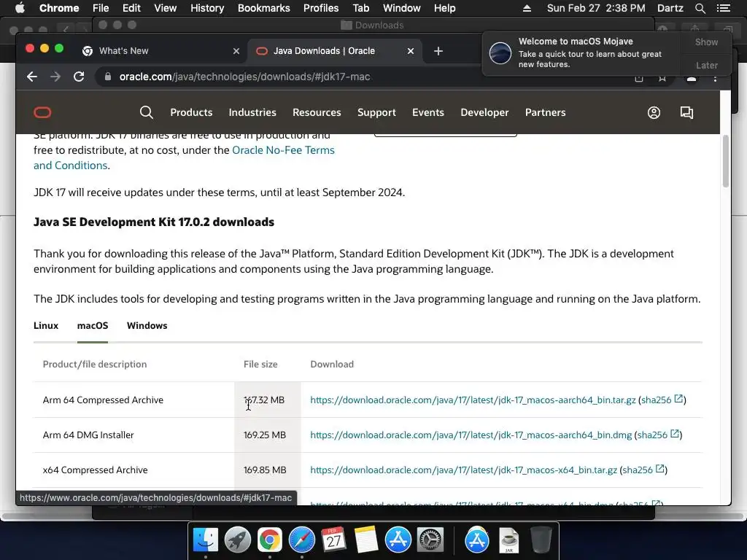Open Google Chrome from the Dock
Screen dimensions: 747x560
point(270,540)
